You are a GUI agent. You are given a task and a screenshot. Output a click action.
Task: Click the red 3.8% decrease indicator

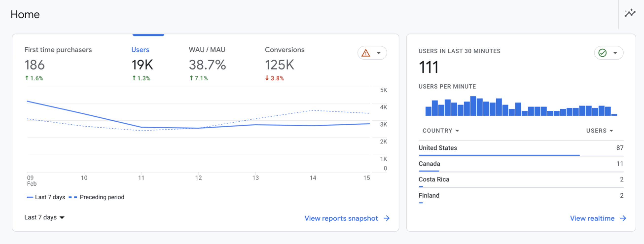click(274, 78)
